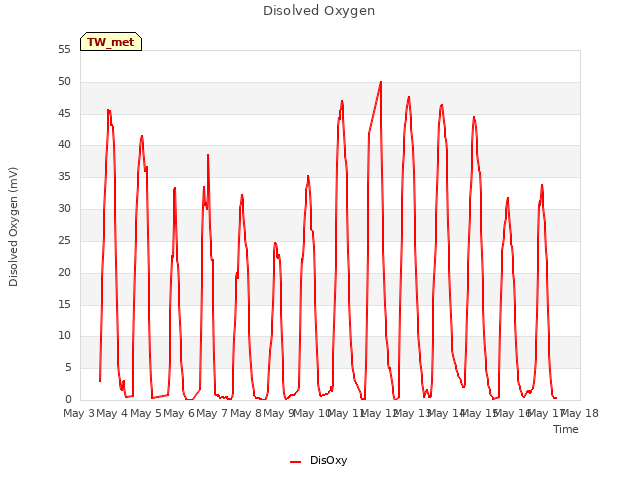Click the y-axis tick value 35

[x=64, y=177]
